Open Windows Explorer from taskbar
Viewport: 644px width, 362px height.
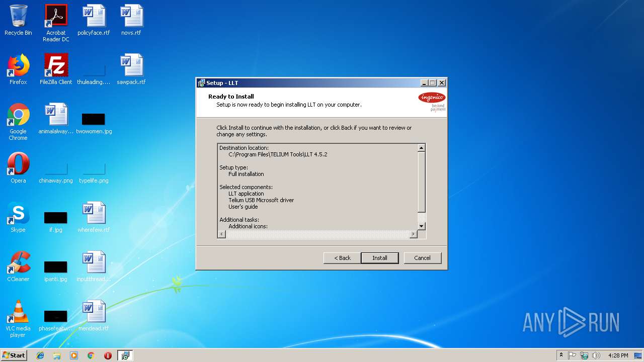[57, 355]
